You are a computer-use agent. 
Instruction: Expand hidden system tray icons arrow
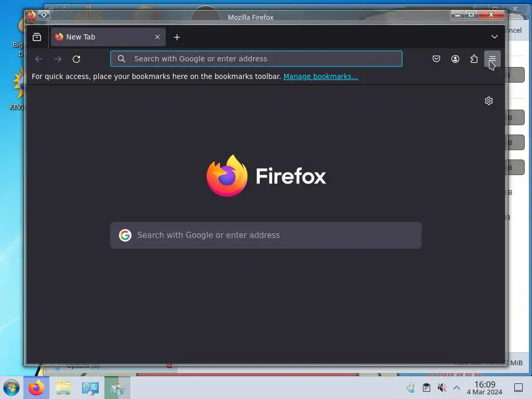click(457, 388)
